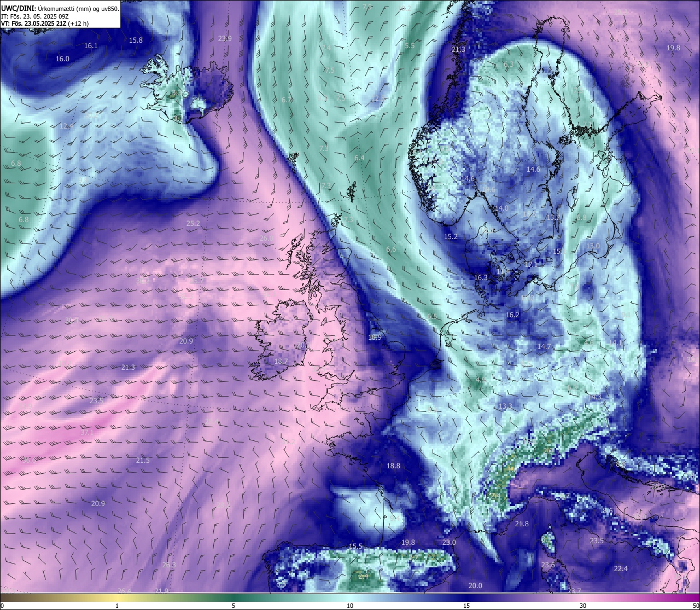700x610 pixels.
Task: Click the colour scale tick label 5
Action: (x=234, y=606)
